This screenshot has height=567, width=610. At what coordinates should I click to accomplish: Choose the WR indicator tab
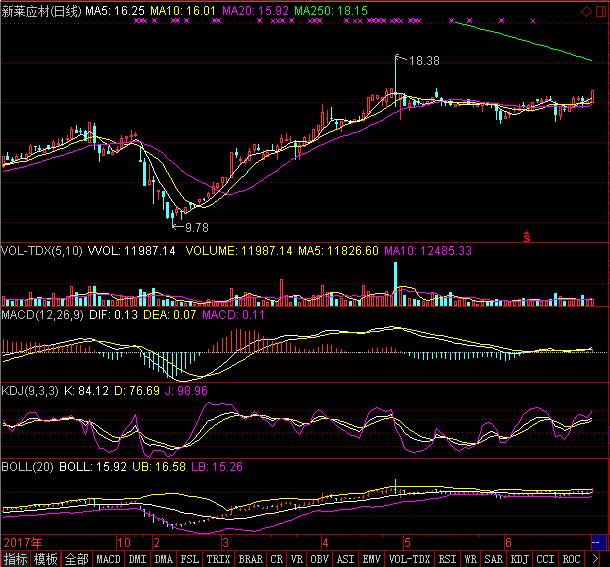click(471, 559)
